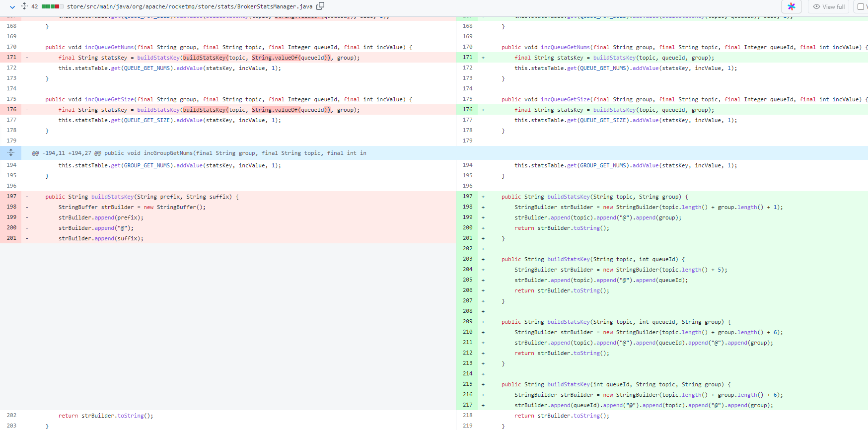This screenshot has width=868, height=430.
Task: Collapse the BrokerStatsManager.java file diff
Action: 12,6
